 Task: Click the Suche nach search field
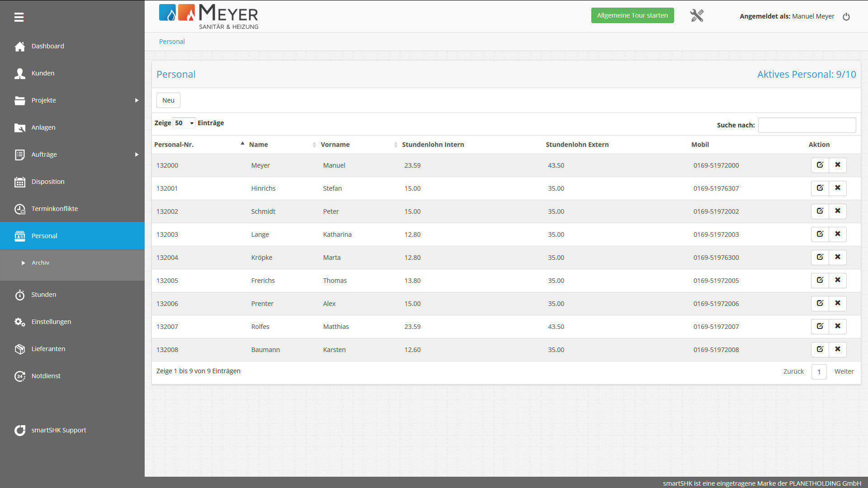click(x=807, y=125)
